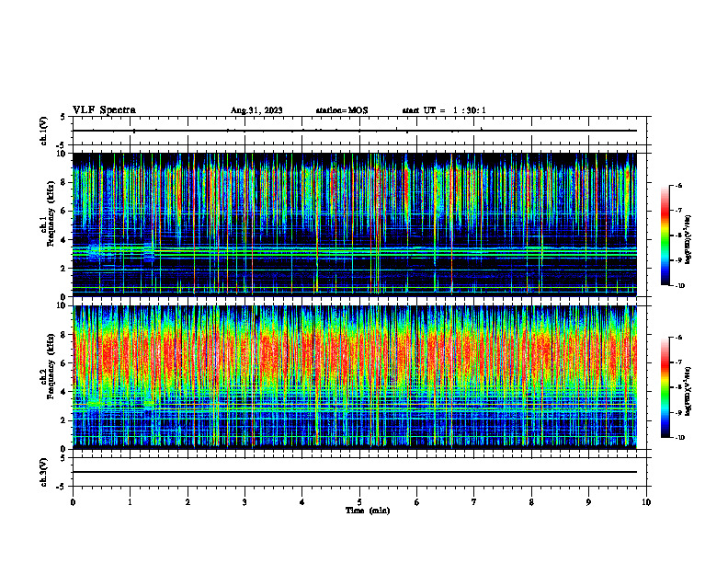Click the "ch.1(V)" axis label
The width and height of the screenshot is (728, 563).
coord(44,131)
